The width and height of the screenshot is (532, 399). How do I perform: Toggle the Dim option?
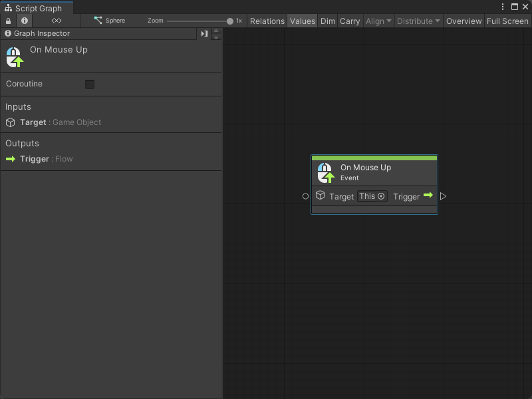tap(327, 21)
